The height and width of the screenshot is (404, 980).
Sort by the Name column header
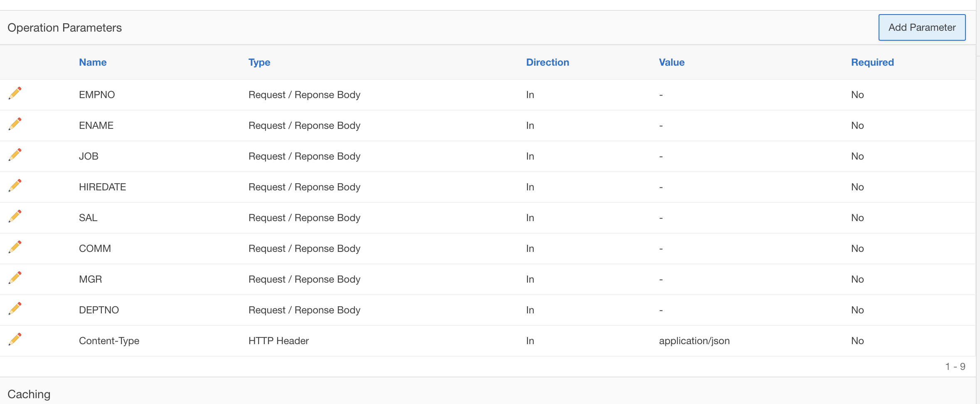pos(93,62)
